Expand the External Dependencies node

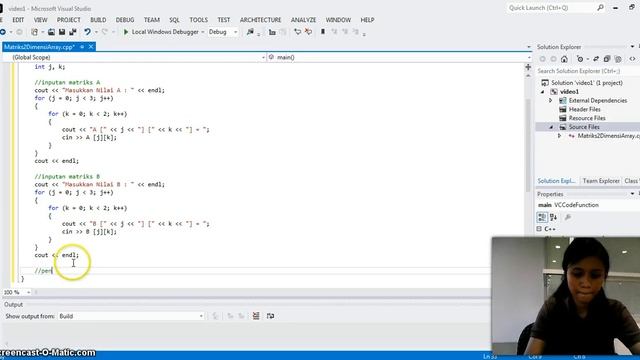click(x=550, y=100)
